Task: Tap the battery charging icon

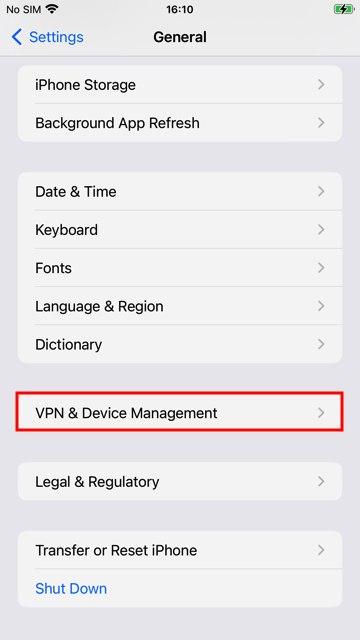Action: coord(344,9)
